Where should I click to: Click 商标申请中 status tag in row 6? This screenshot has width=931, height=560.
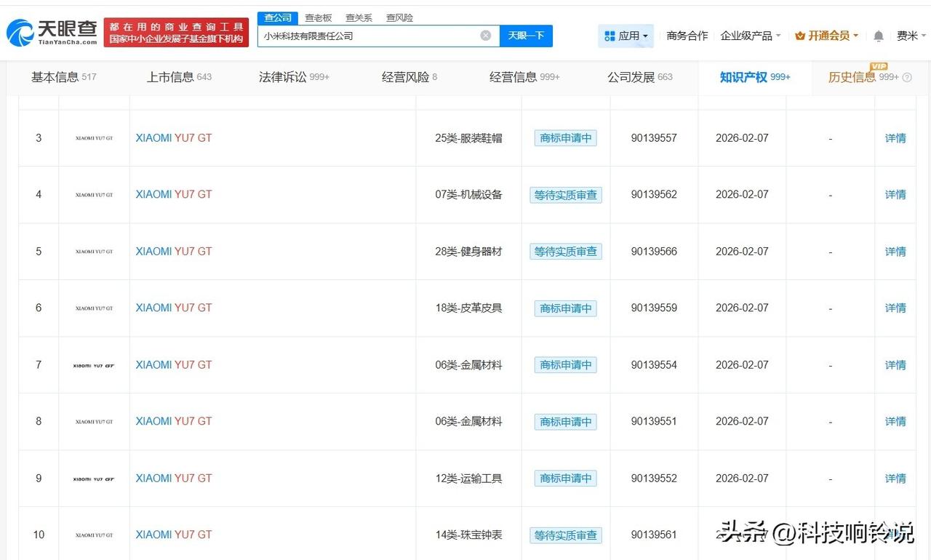[x=566, y=308]
